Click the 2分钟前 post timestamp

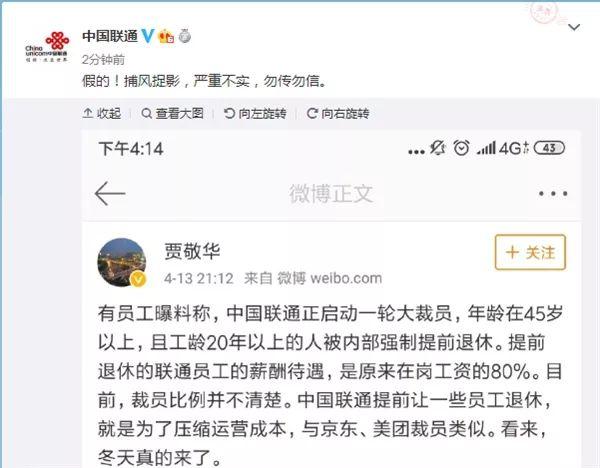coord(103,59)
